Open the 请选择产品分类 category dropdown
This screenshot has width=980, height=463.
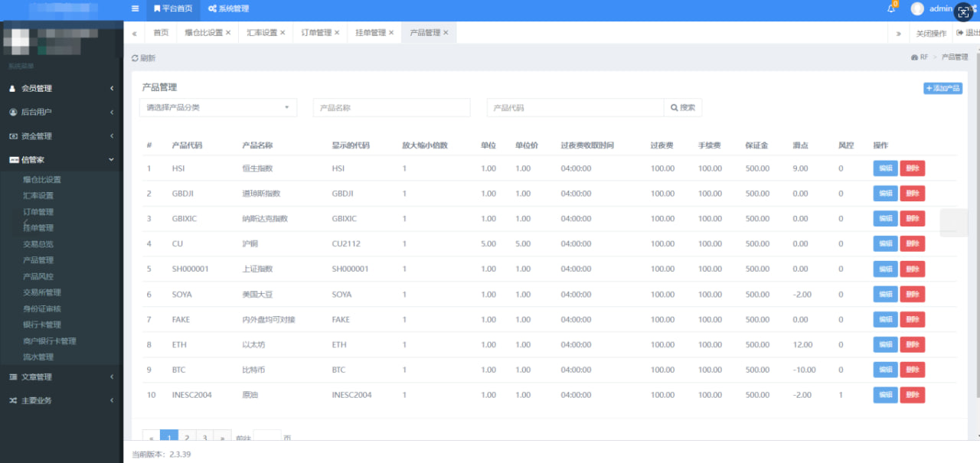coord(218,108)
